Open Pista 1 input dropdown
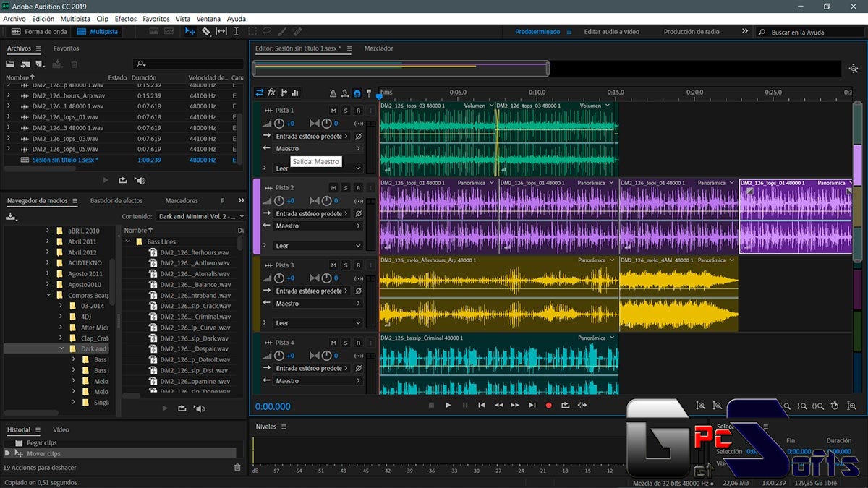 [311, 136]
